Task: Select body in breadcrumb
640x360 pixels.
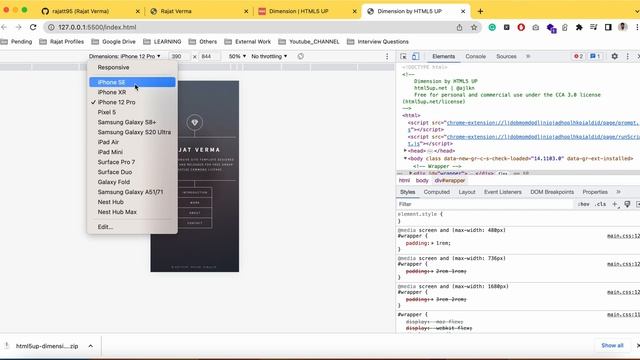Action: coord(422,180)
